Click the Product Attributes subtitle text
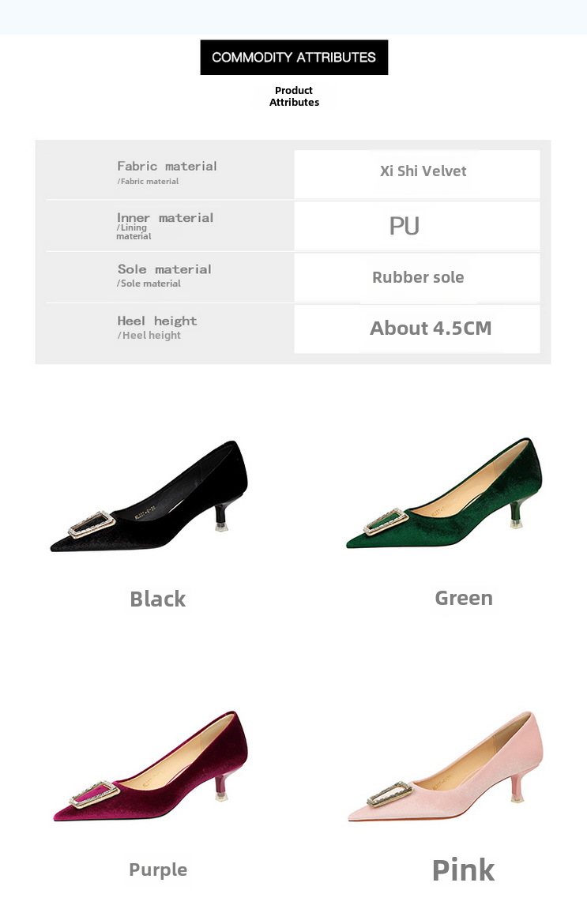The height and width of the screenshot is (924, 587). point(294,96)
